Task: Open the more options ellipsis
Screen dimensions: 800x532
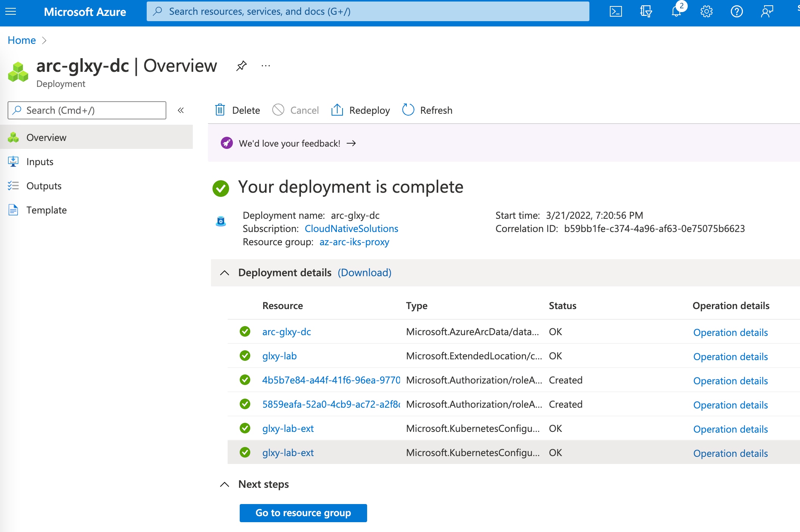Action: (266, 66)
